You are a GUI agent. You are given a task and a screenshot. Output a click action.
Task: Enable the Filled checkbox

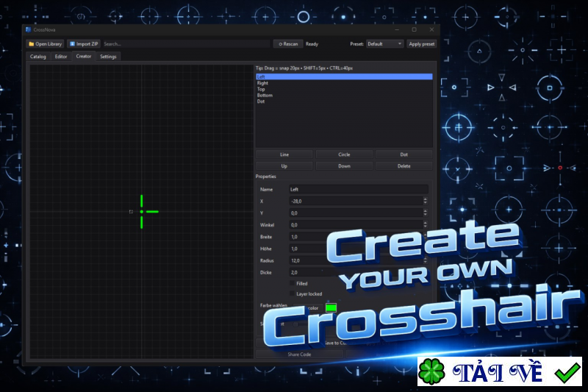point(292,283)
